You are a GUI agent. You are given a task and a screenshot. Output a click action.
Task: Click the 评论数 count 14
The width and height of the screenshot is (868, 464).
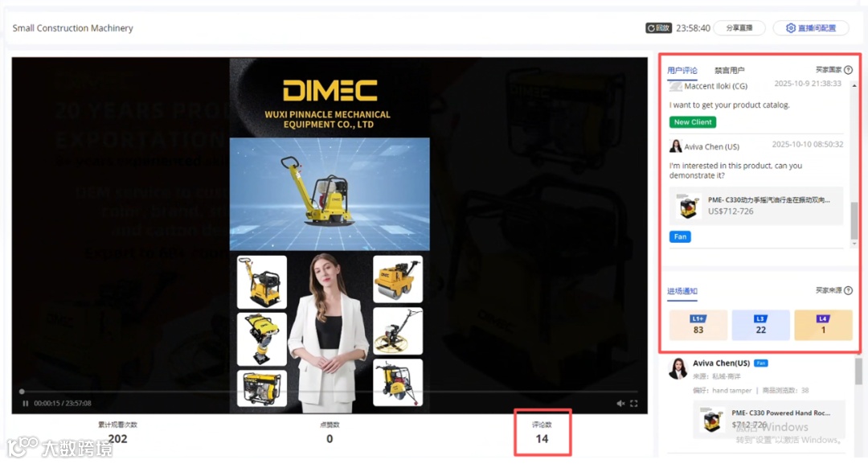[x=542, y=438]
